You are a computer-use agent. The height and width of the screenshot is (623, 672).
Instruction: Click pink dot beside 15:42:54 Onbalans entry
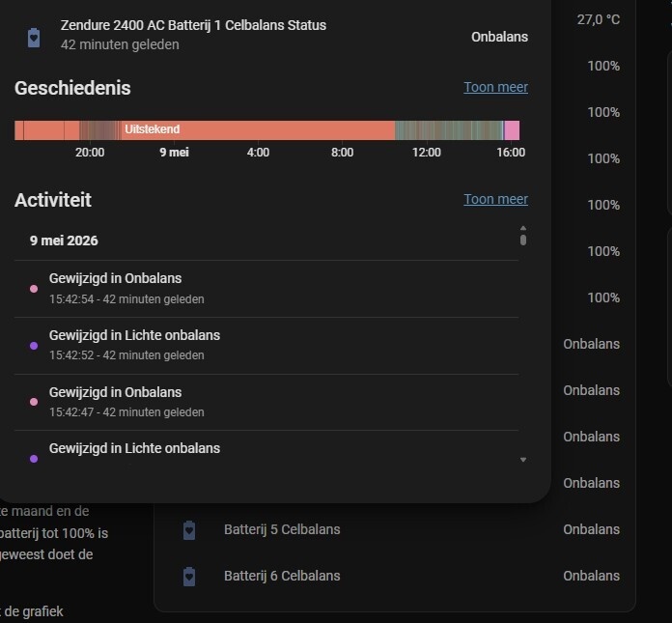[34, 289]
